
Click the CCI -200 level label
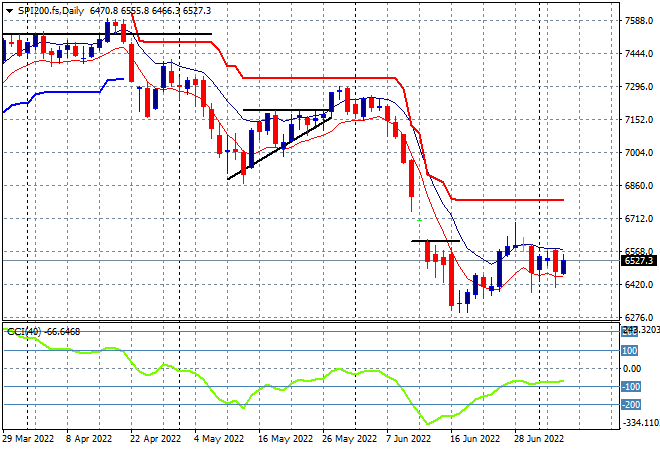coord(631,405)
